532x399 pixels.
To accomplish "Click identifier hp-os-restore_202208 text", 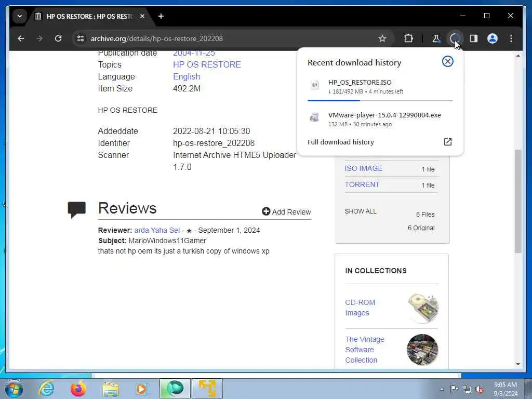I will [x=214, y=143].
